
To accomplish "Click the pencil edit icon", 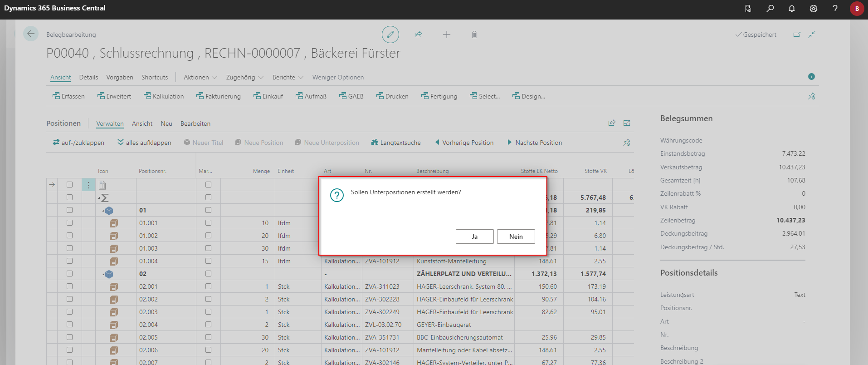I will click(x=390, y=35).
